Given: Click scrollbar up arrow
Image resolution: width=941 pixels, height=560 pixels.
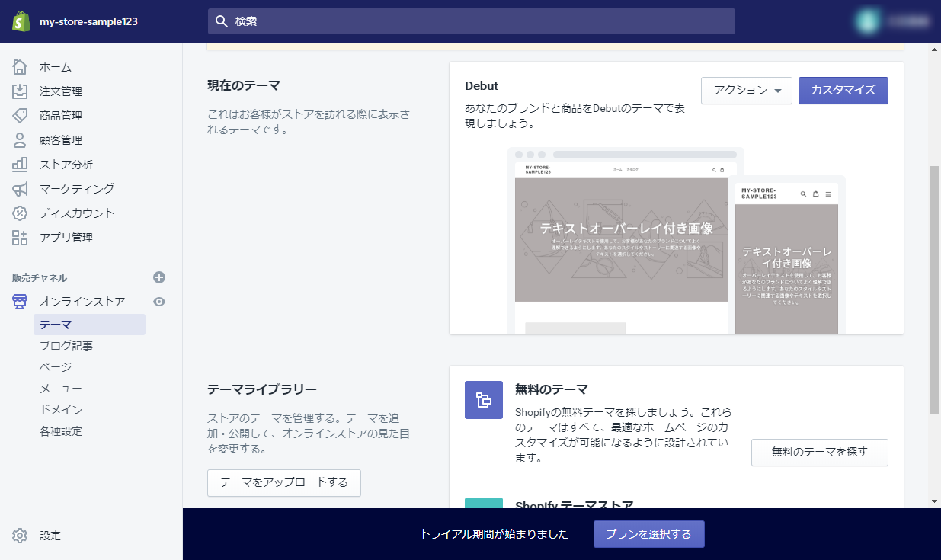Looking at the screenshot, I should (x=935, y=49).
